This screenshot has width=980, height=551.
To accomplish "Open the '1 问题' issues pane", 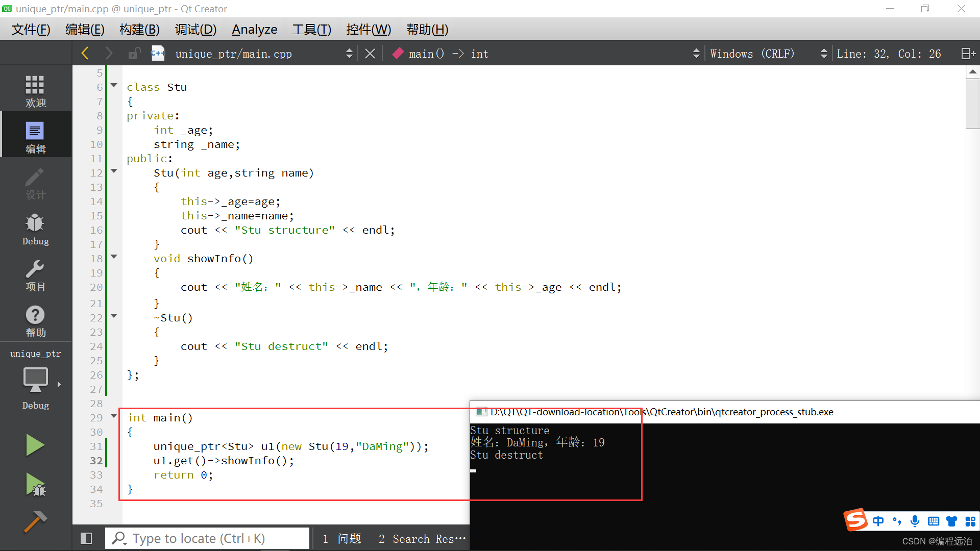I will pyautogui.click(x=342, y=538).
